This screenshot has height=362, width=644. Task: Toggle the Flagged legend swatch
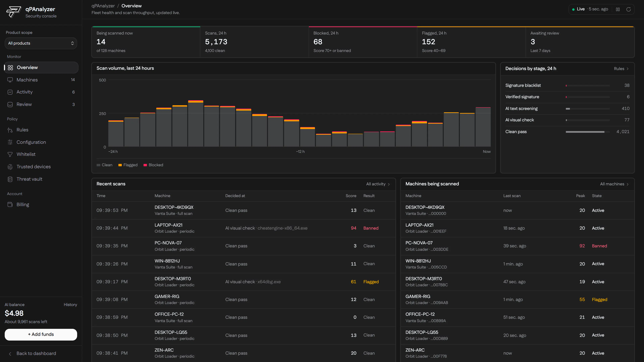(x=120, y=165)
